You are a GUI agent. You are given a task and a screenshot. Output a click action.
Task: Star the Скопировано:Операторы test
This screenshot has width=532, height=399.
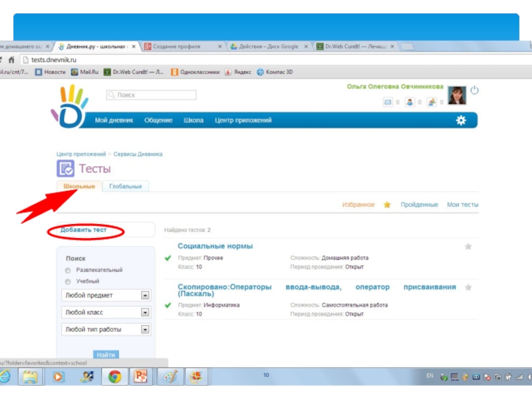tap(468, 287)
